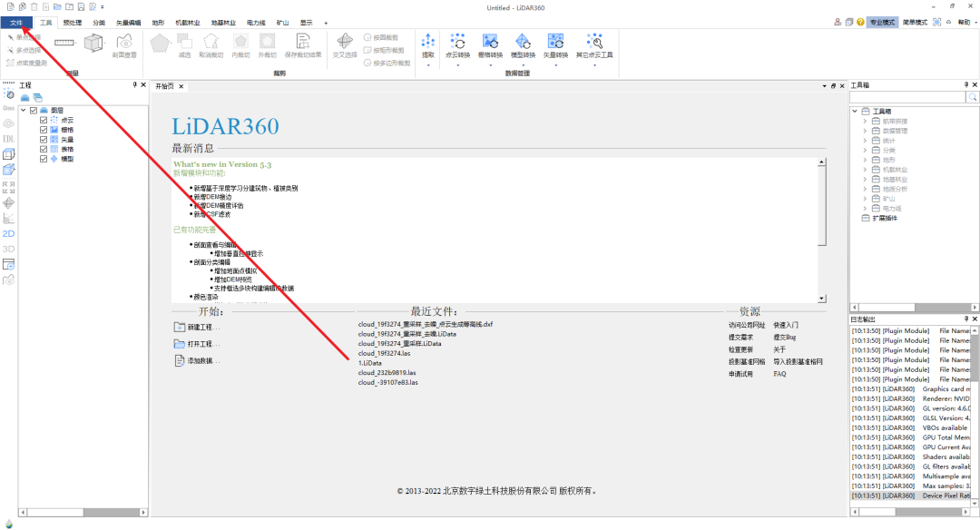The width and height of the screenshot is (980, 530).
Task: Open the 矢量转换 vector conversion tool
Action: [x=555, y=46]
